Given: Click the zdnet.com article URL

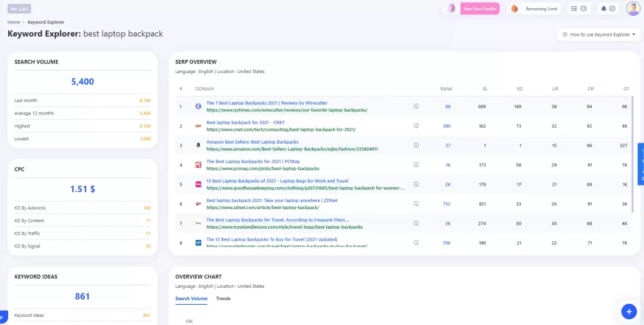Looking at the screenshot, I should pyautogui.click(x=263, y=207).
